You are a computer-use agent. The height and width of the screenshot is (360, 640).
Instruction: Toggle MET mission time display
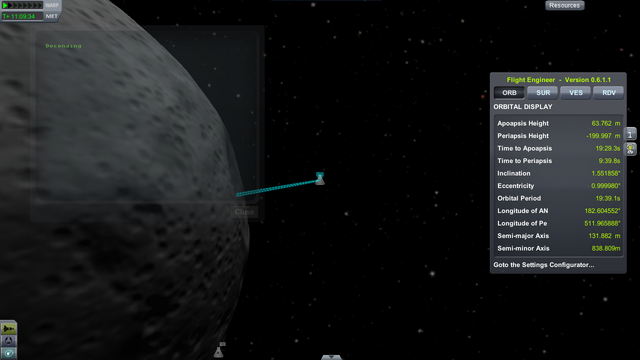pos(51,16)
